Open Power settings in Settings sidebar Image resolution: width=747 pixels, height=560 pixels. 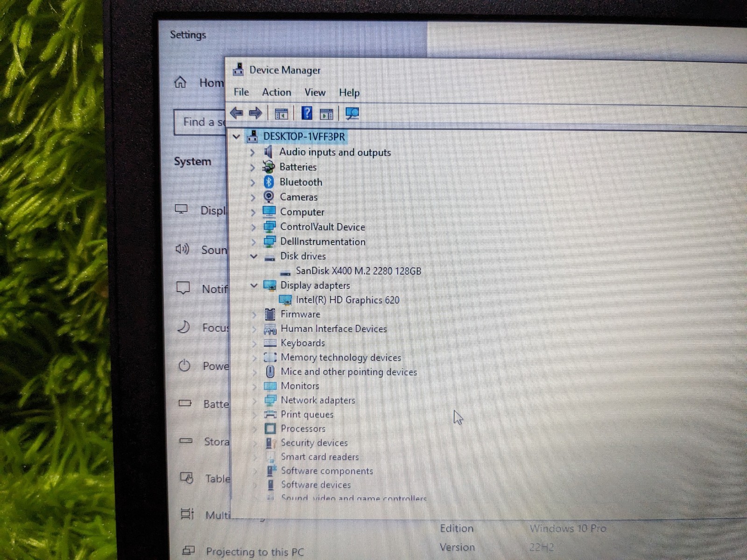click(x=216, y=366)
